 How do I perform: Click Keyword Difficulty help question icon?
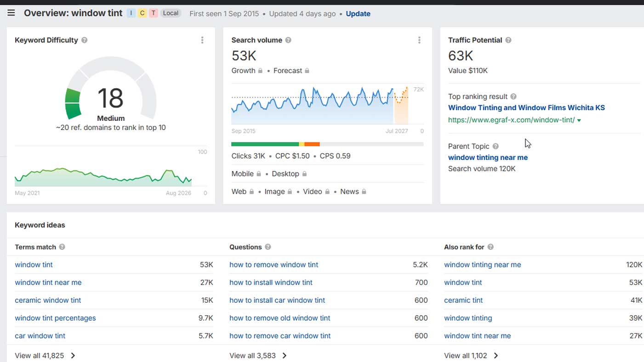point(85,40)
